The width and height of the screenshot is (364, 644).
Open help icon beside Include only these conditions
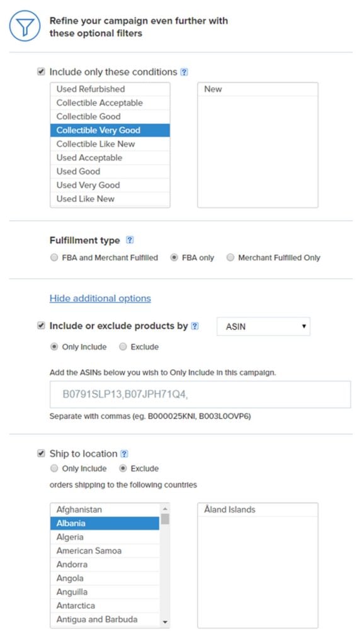pyautogui.click(x=185, y=72)
